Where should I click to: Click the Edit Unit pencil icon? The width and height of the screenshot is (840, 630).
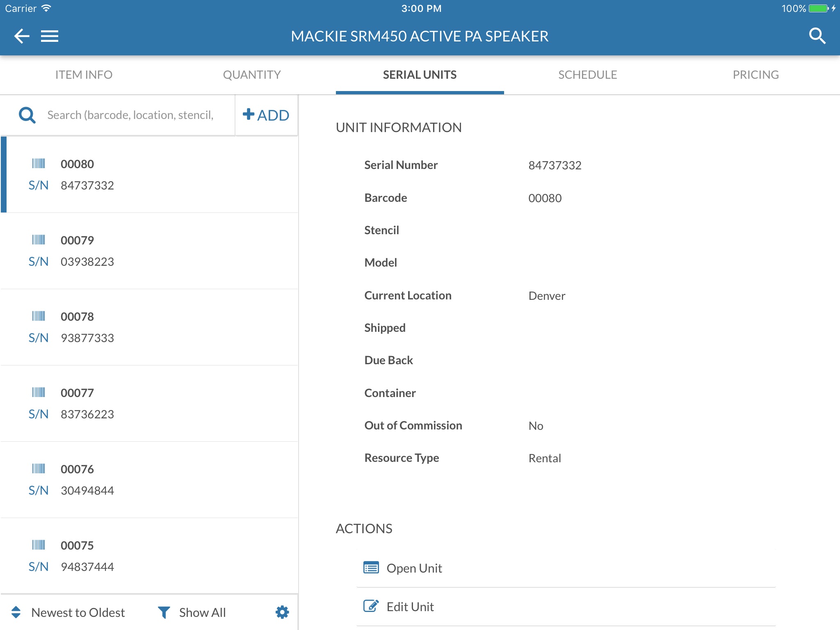click(x=371, y=606)
